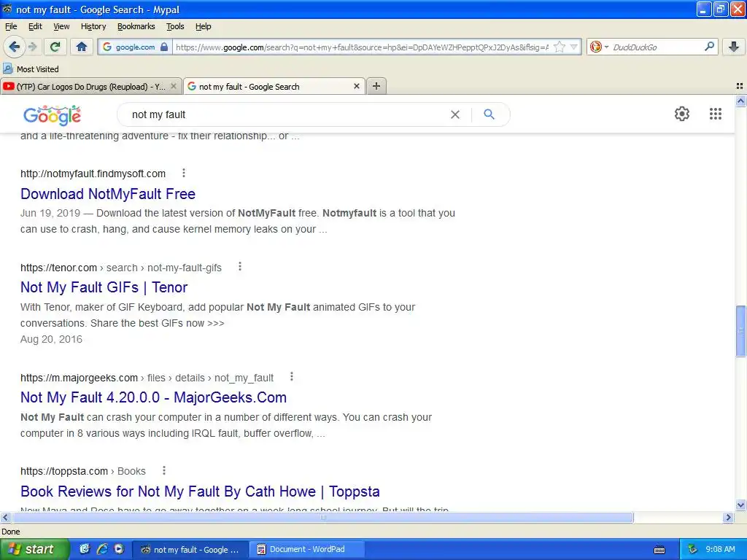Open the DuckDuckGo search engine selector
747x560 pixels.
pos(599,47)
